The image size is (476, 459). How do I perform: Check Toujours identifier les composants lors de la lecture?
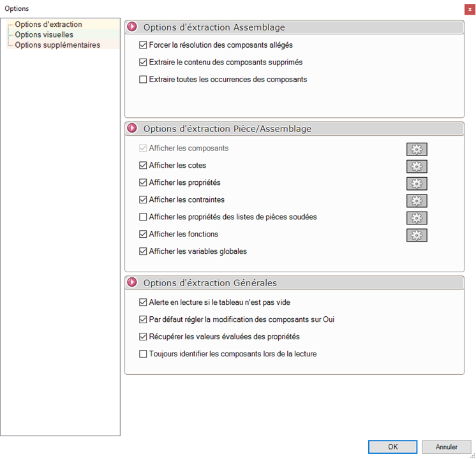pyautogui.click(x=143, y=354)
